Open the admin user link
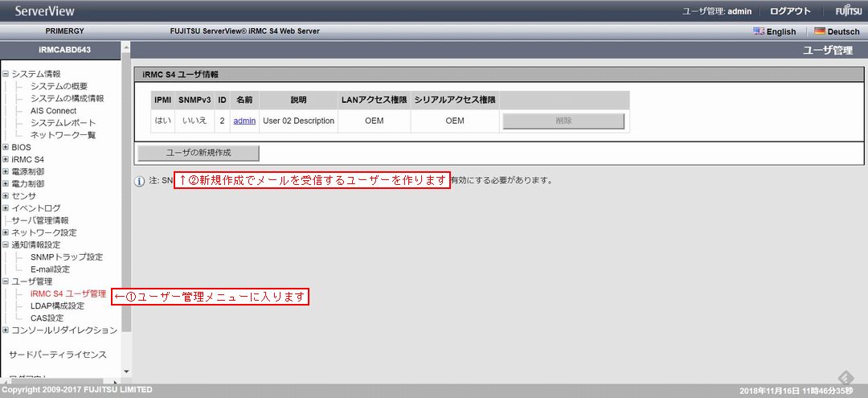 [244, 121]
